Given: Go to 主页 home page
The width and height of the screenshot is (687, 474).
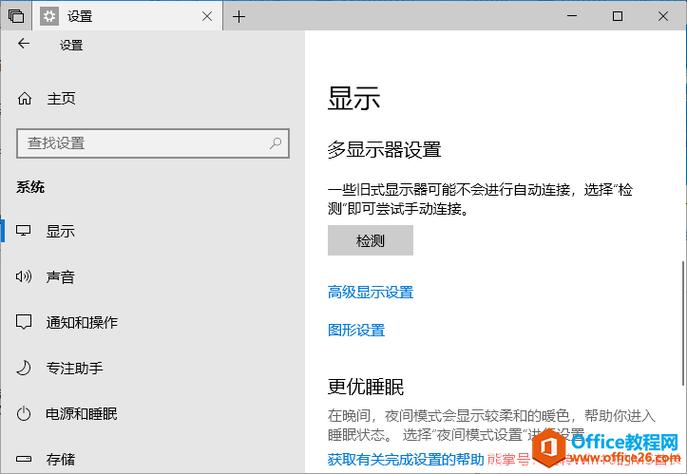Looking at the screenshot, I should tap(61, 98).
